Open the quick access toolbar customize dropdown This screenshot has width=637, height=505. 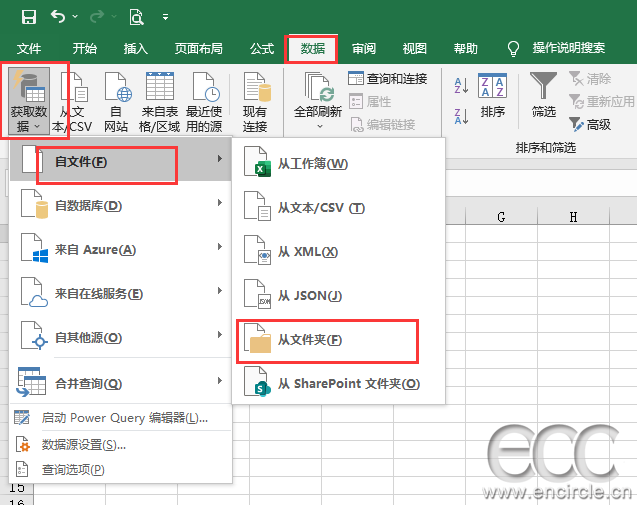(x=165, y=17)
